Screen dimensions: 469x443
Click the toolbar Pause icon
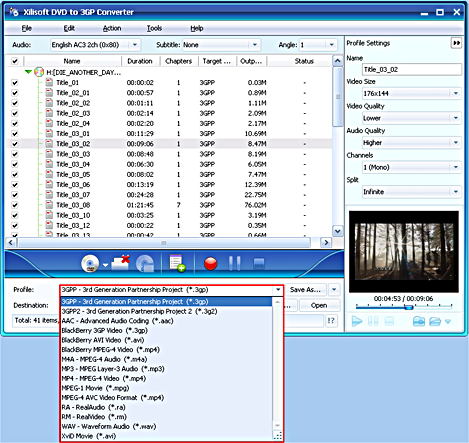[235, 263]
